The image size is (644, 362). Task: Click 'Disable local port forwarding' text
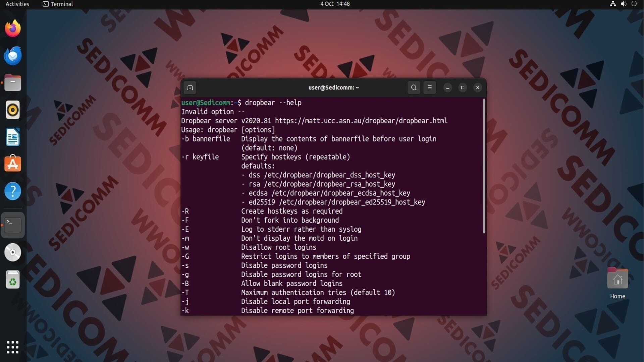pos(296,302)
